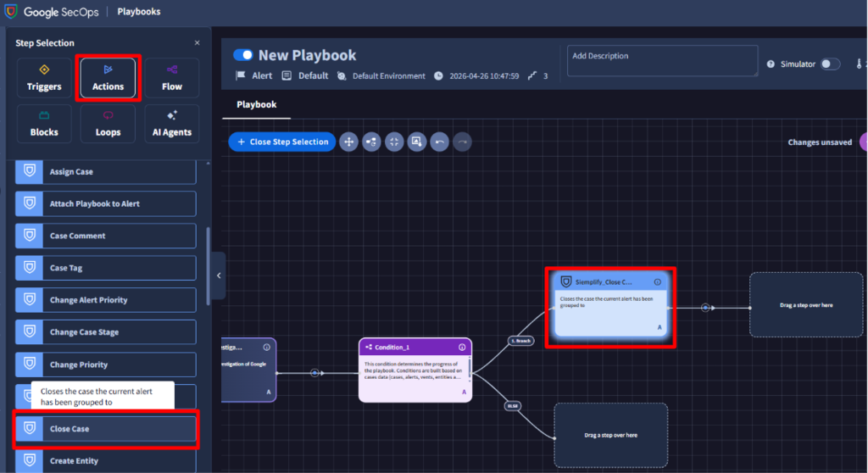Screen dimensions: 868x473
Task: Click the shield icon beside Change Case Stage
Action: [30, 332]
